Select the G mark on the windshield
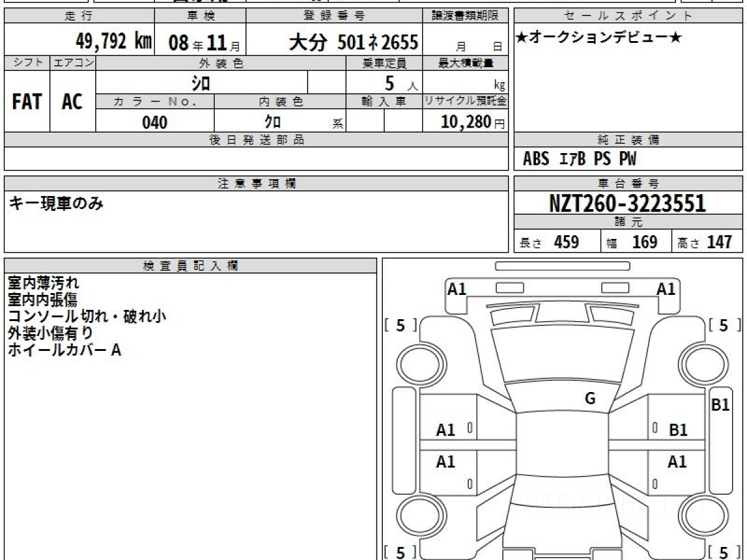747x560 pixels. pos(590,399)
